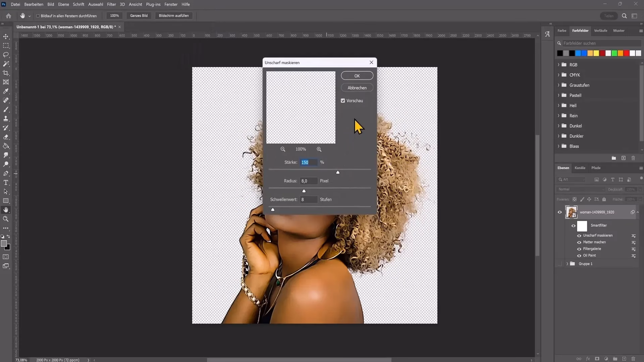This screenshot has width=644, height=362.
Task: Switch to the Kanäle tab
Action: pyautogui.click(x=580, y=168)
